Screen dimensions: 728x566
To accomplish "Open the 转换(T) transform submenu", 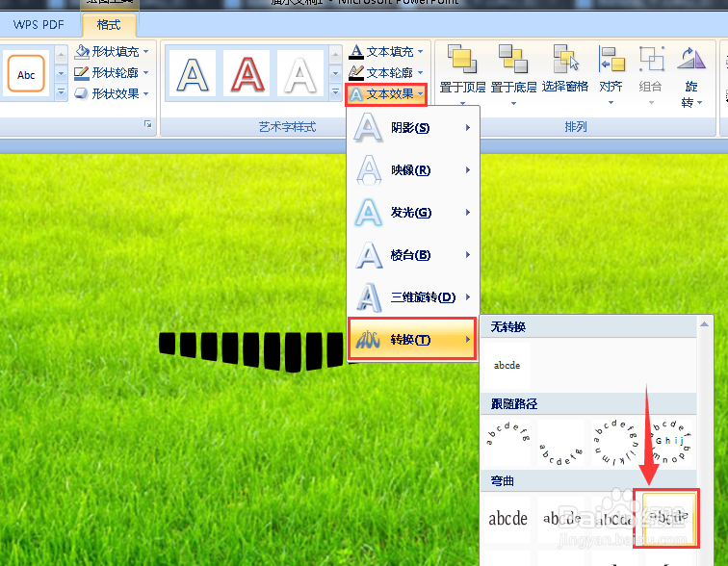I will [x=412, y=339].
